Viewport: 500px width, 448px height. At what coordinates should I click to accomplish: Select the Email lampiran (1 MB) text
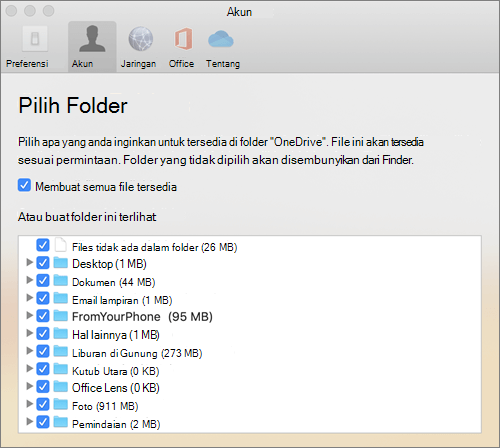122,300
